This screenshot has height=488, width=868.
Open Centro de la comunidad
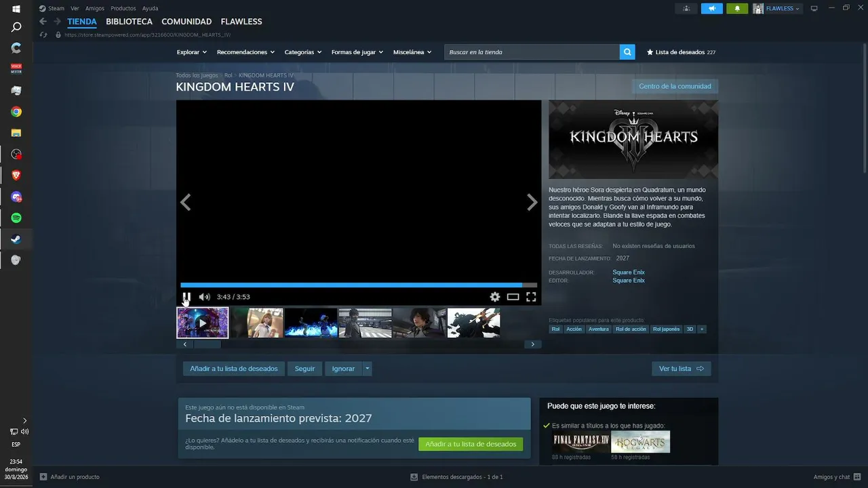[x=675, y=86]
